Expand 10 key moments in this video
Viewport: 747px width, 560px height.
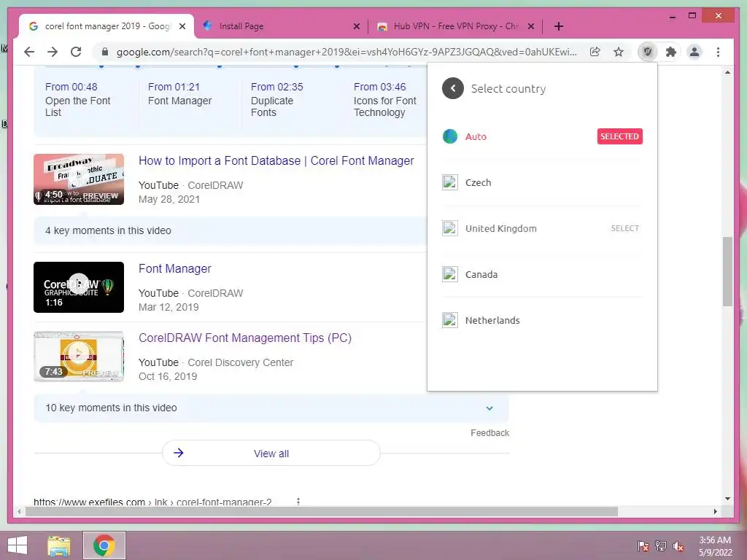pos(271,408)
